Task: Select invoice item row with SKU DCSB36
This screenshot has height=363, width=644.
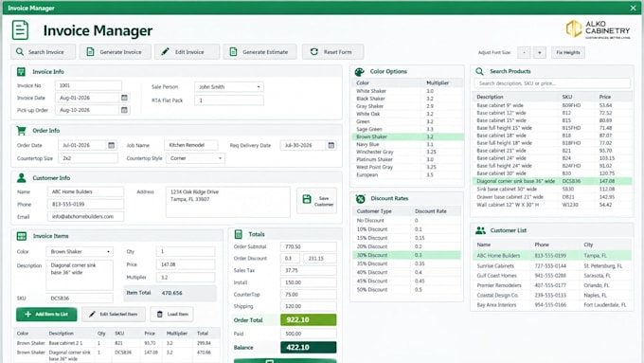Action: 117,355
